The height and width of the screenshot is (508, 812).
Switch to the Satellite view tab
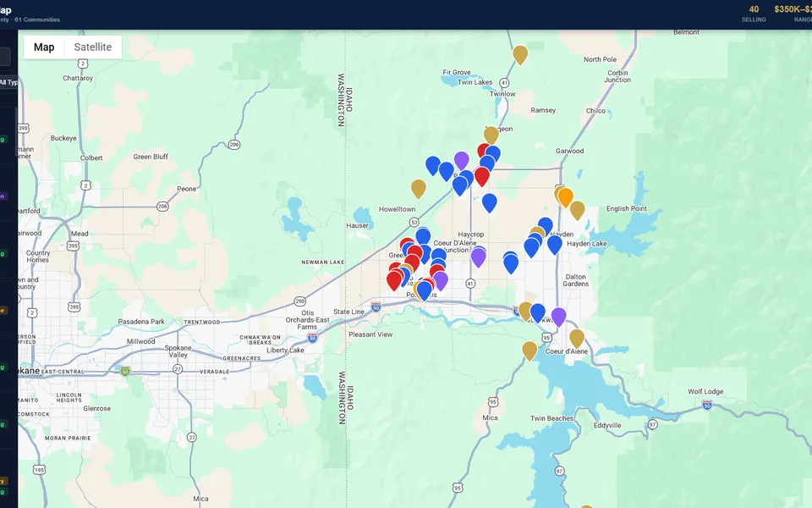[93, 47]
